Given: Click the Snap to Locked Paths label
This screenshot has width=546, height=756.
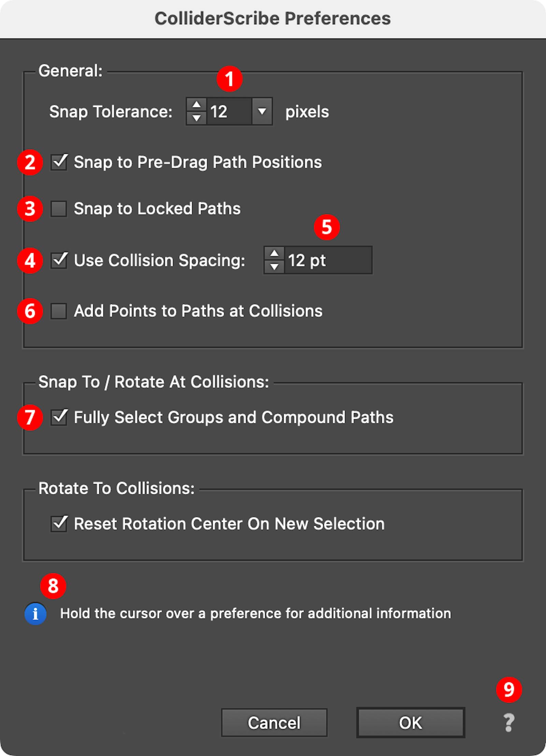Looking at the screenshot, I should (157, 208).
